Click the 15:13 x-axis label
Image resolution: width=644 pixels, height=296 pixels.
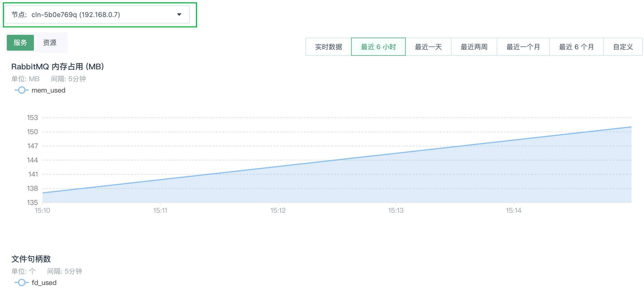tap(396, 211)
